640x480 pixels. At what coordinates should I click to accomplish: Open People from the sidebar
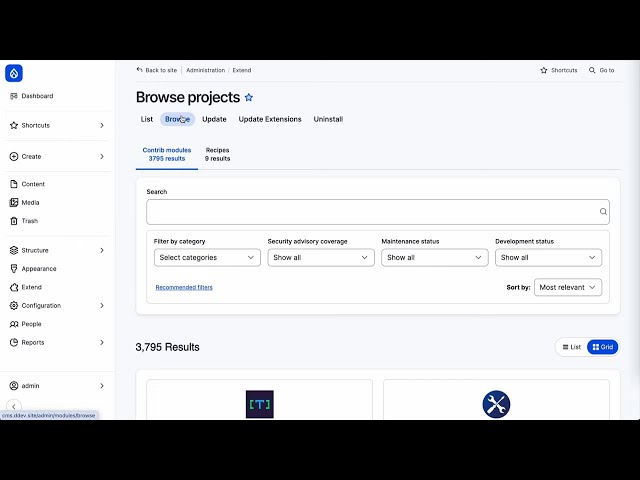[x=31, y=324]
